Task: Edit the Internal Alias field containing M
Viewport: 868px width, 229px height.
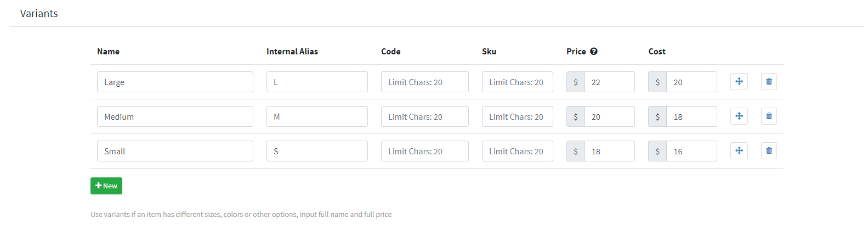Action: 317,117
